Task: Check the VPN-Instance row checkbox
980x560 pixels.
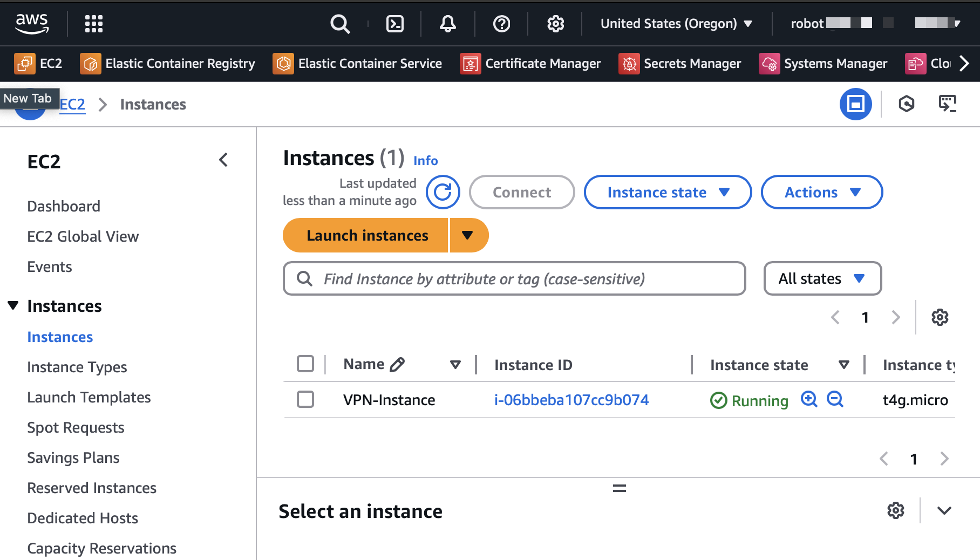Action: pos(305,399)
